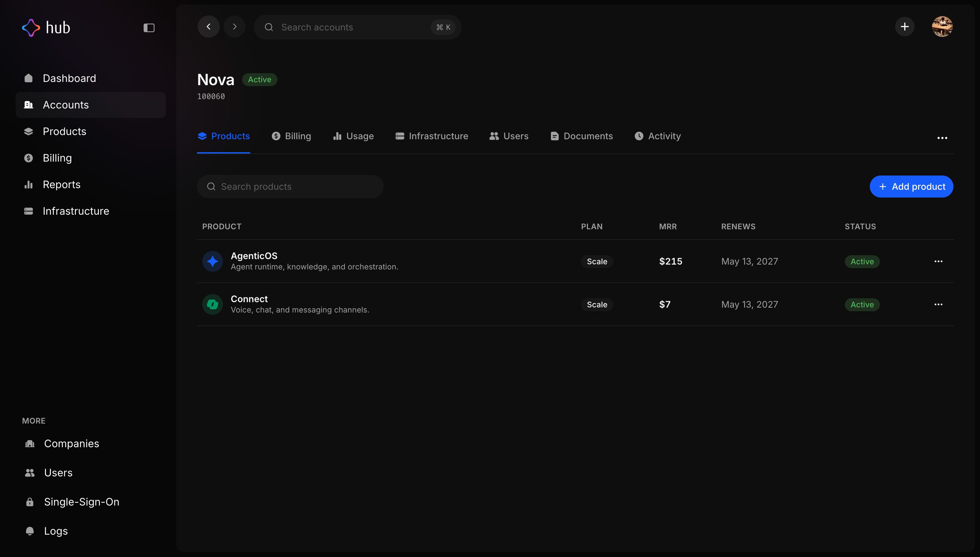The height and width of the screenshot is (557, 980).
Task: Open Users under More
Action: click(91, 473)
